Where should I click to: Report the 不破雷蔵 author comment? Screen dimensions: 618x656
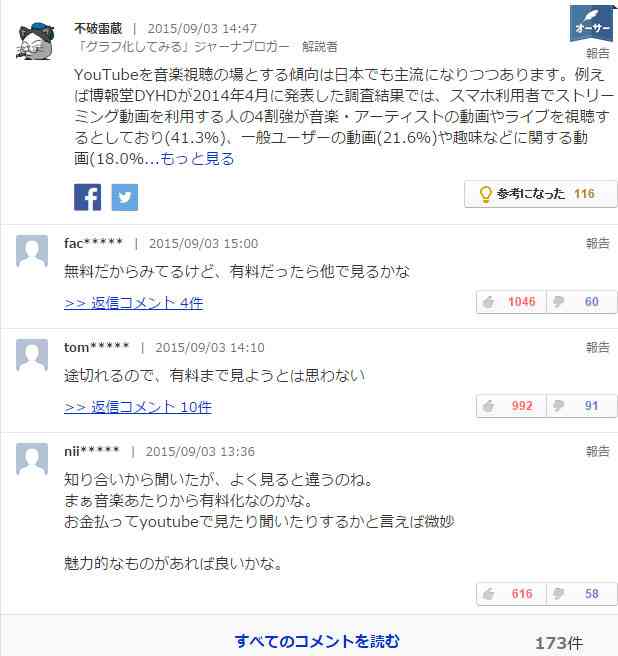click(597, 54)
